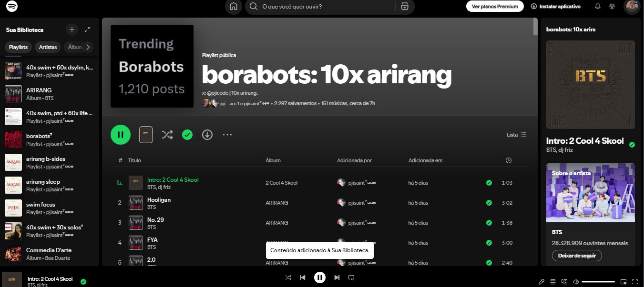Screen dimensions: 644x287
Task: Install the app via download icon
Action: [534, 7]
